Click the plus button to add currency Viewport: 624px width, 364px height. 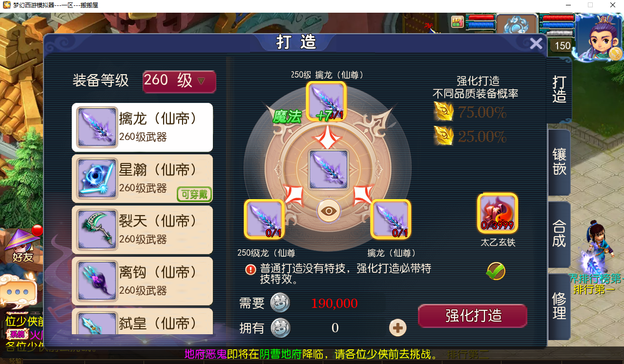[398, 328]
